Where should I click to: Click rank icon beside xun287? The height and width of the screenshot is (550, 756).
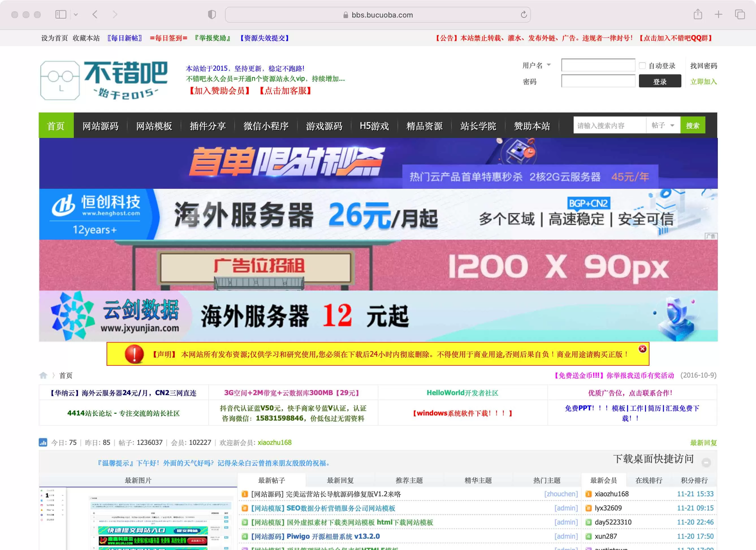coord(589,536)
